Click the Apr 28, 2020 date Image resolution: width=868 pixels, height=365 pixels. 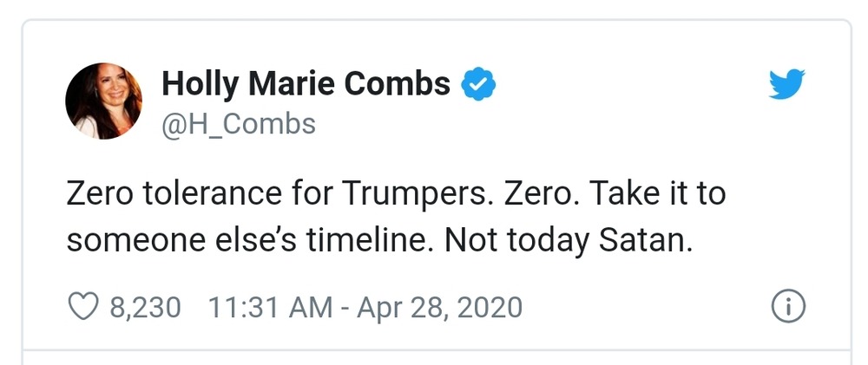point(440,307)
